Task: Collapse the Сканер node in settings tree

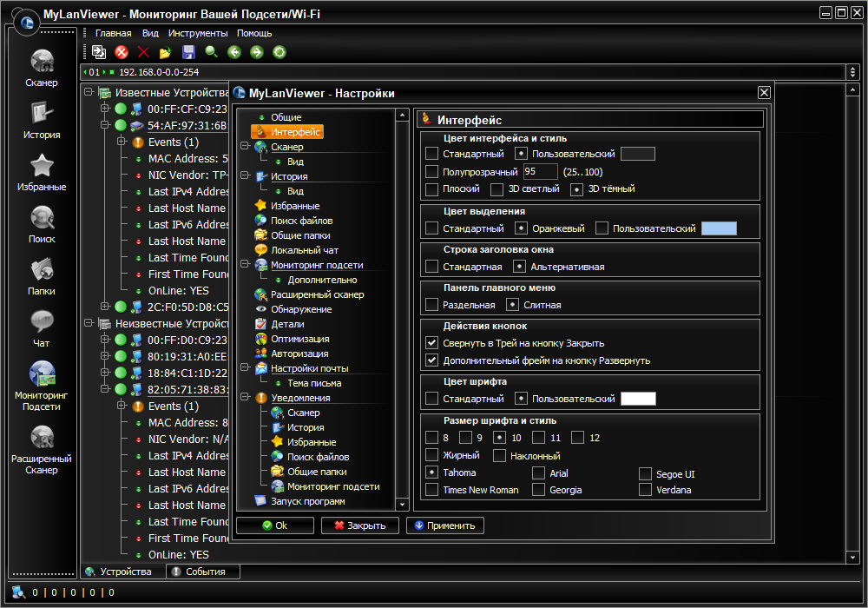Action: tap(246, 146)
